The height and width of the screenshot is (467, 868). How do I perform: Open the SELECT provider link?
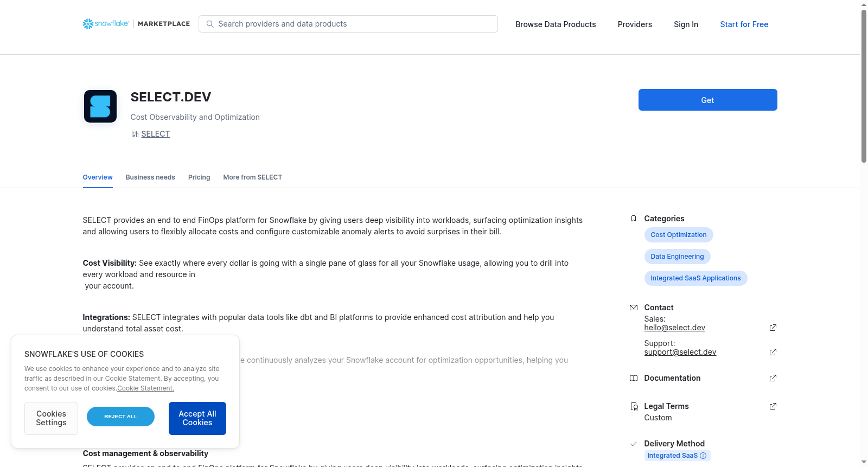(x=156, y=134)
